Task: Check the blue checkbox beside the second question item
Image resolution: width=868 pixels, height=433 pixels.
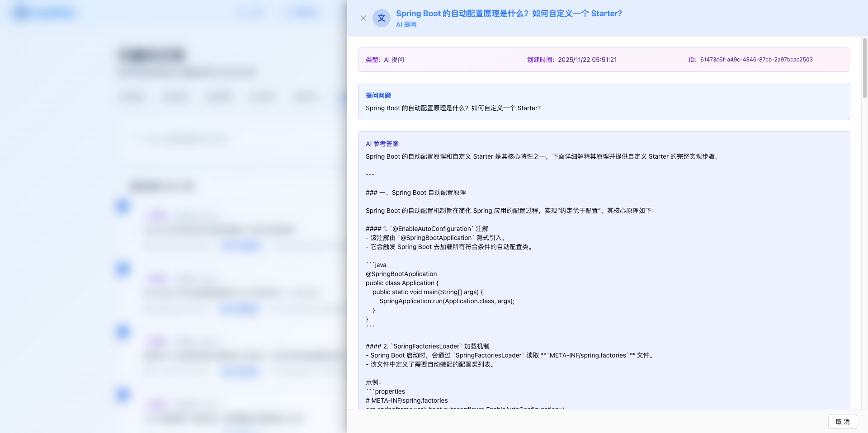Action: (123, 269)
